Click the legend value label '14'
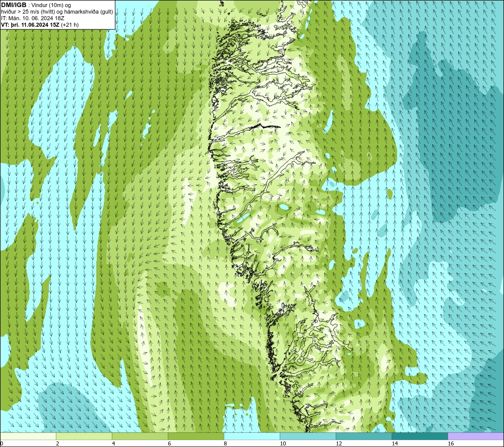 coord(395,444)
